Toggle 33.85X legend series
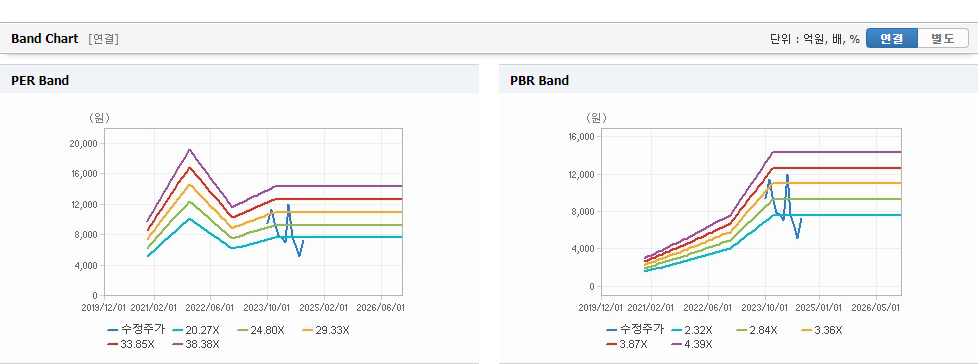The height and width of the screenshot is (364, 978). click(x=131, y=343)
